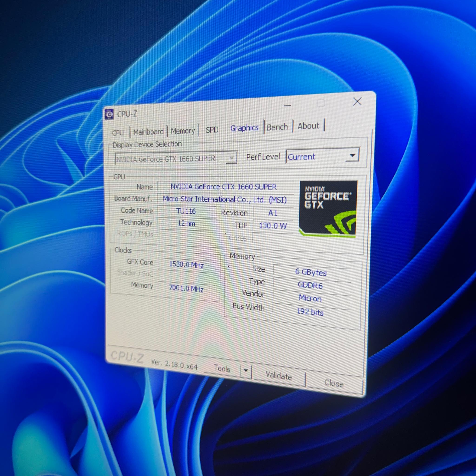Image resolution: width=476 pixels, height=476 pixels.
Task: Click the TDP label
Action: pyautogui.click(x=241, y=225)
